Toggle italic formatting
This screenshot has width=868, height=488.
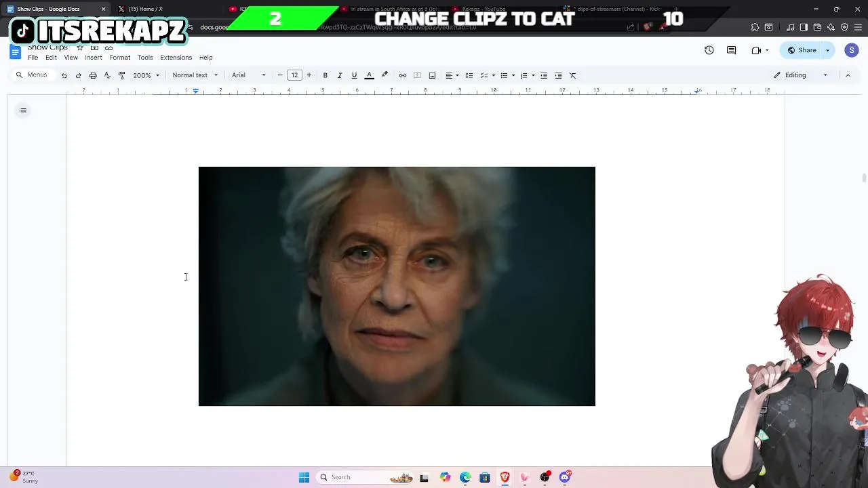[340, 75]
